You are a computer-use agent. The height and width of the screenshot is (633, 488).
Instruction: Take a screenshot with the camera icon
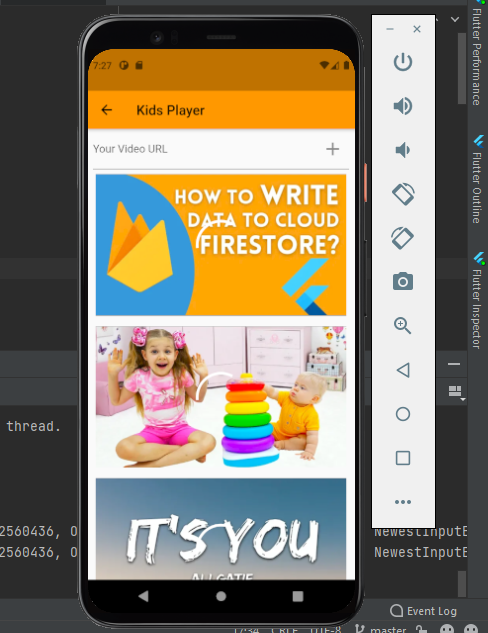coord(403,281)
